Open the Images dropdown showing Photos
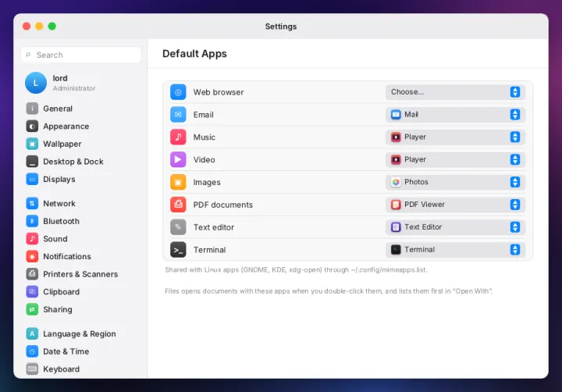The height and width of the screenshot is (392, 562). coord(455,182)
